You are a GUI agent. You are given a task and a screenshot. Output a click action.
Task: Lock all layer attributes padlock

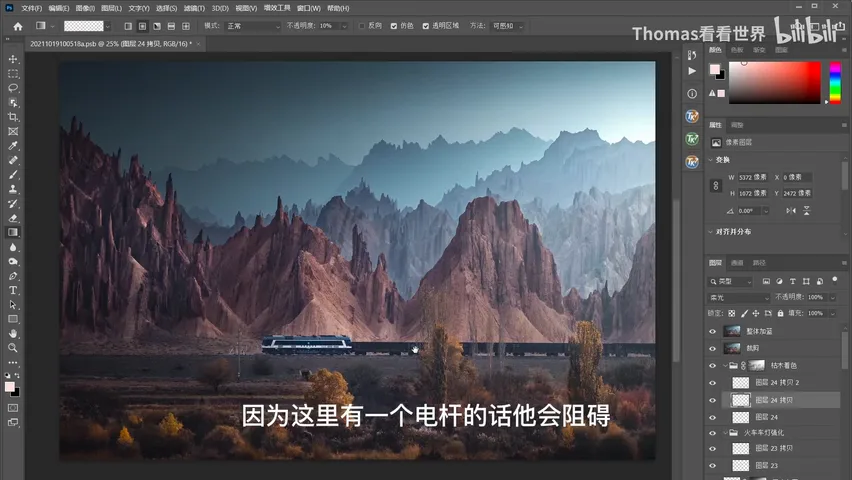click(x=780, y=314)
